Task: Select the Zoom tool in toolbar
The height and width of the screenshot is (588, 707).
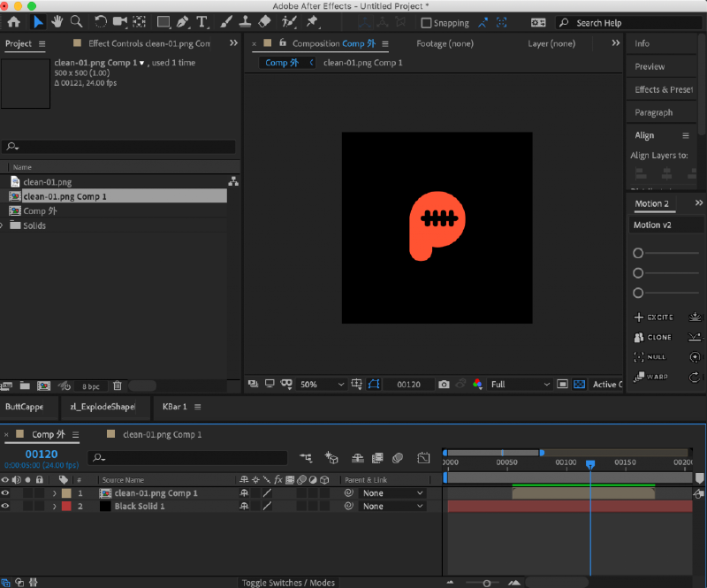Action: 77,22
